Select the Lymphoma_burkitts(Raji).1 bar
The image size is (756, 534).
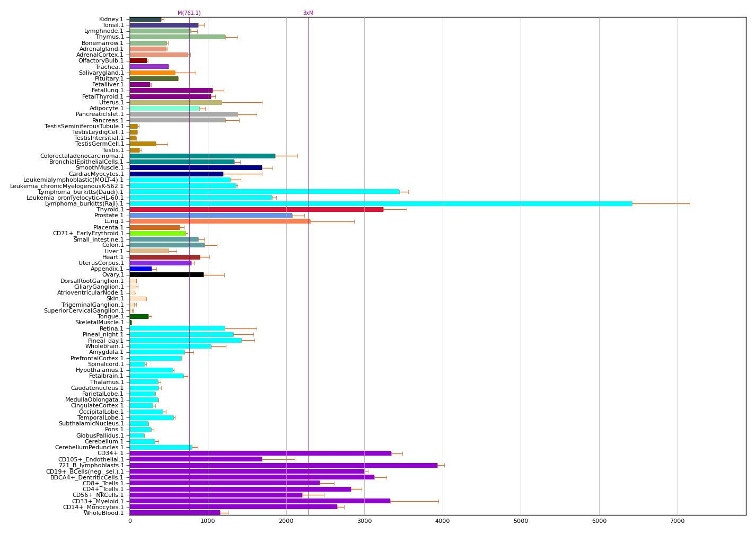point(371,203)
